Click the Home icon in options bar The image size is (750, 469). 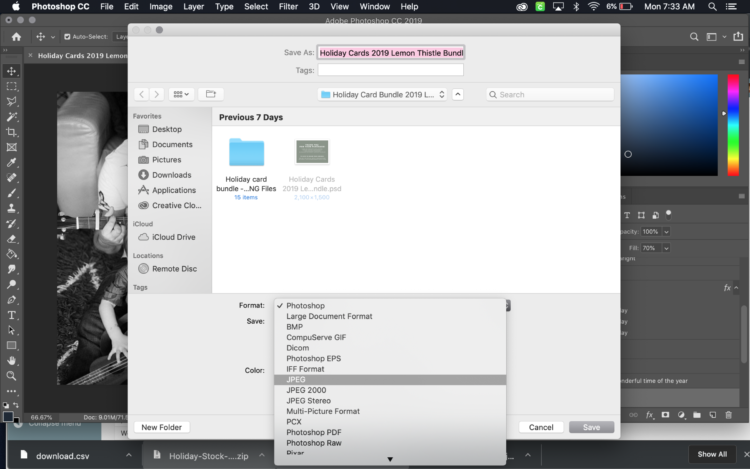coord(16,37)
